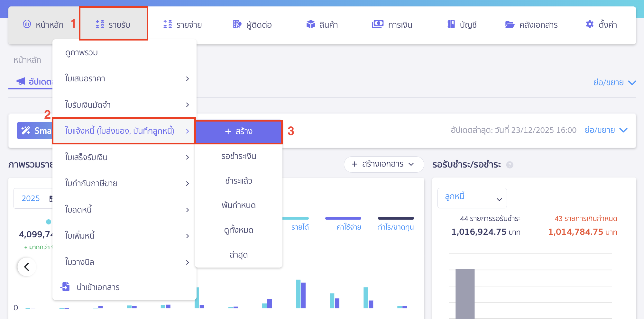The height and width of the screenshot is (319, 644).
Task: Expand the ใบเสนอราคา submenu arrow
Action: (x=188, y=78)
